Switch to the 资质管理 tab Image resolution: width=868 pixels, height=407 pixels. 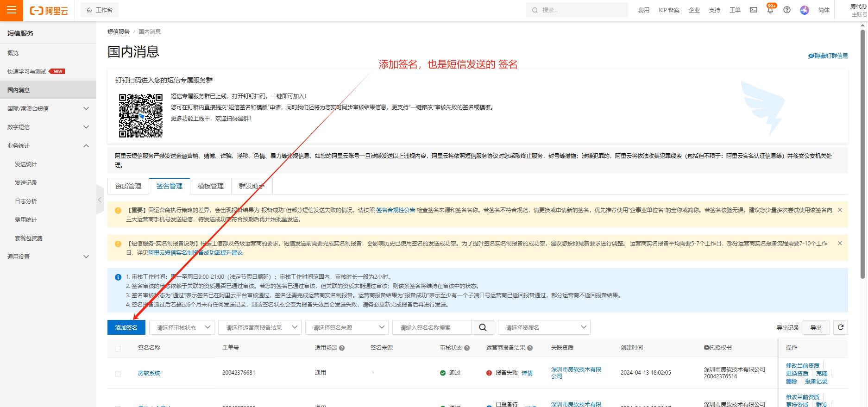pyautogui.click(x=128, y=186)
